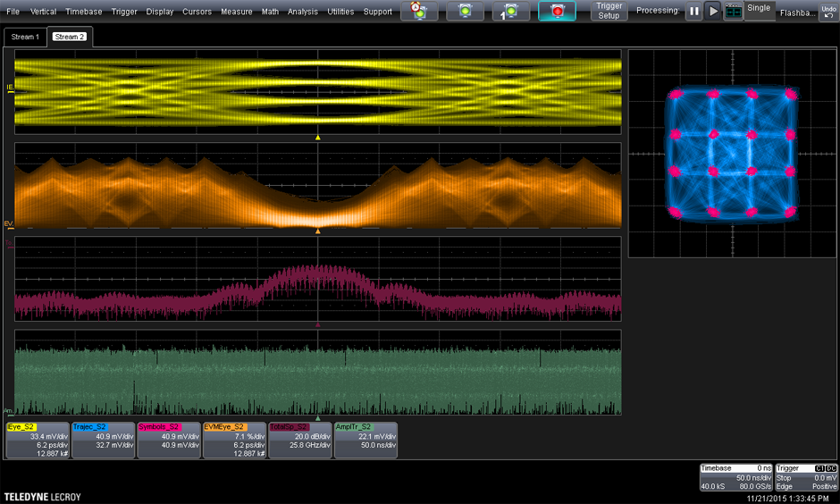Open the Timebase descriptor box
The image size is (840, 504).
(736, 477)
